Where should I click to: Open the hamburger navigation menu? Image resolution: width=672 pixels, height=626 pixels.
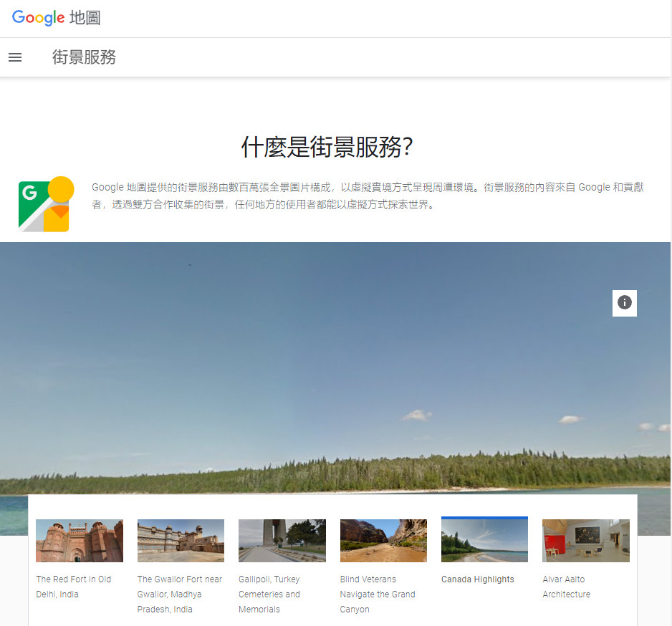coord(15,57)
